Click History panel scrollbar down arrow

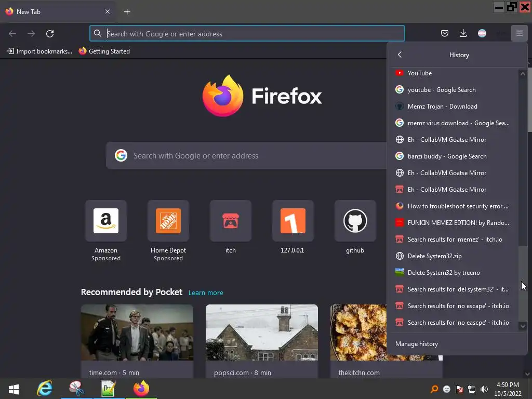coord(523,326)
